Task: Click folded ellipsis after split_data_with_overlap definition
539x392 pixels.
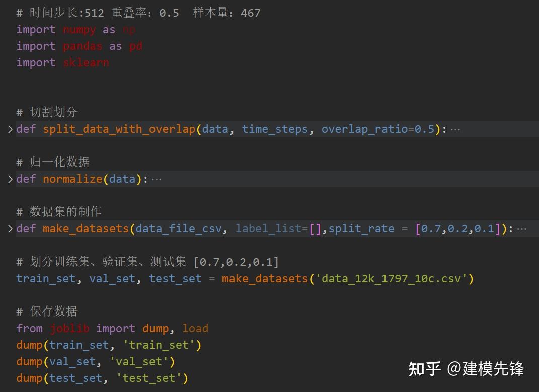Action: pos(455,130)
